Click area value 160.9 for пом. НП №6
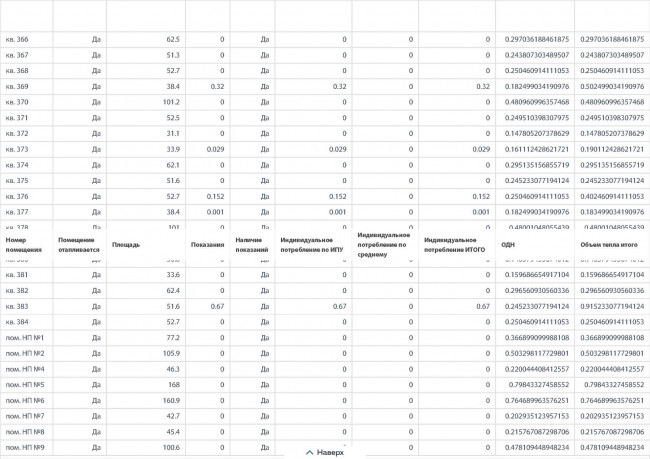 tap(171, 401)
